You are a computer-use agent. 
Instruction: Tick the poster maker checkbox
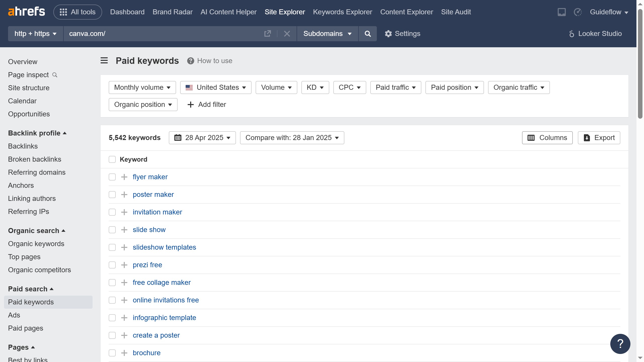tap(112, 195)
